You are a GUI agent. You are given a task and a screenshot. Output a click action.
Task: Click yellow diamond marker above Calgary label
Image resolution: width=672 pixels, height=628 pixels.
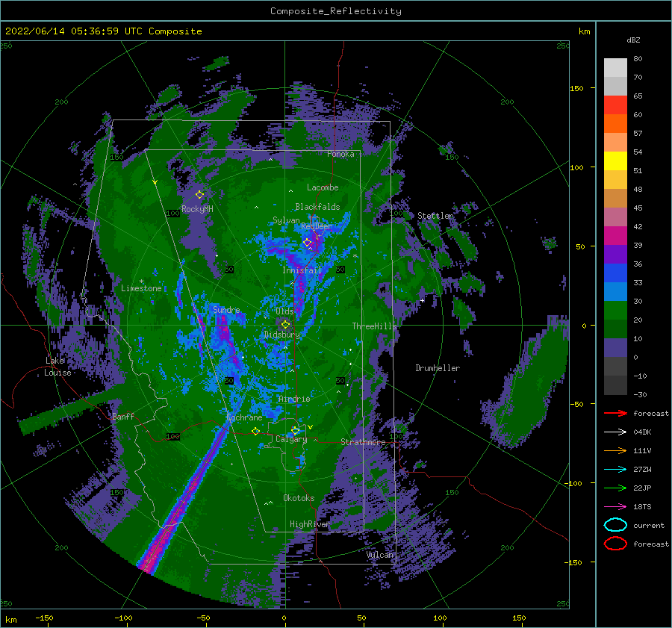295,430
